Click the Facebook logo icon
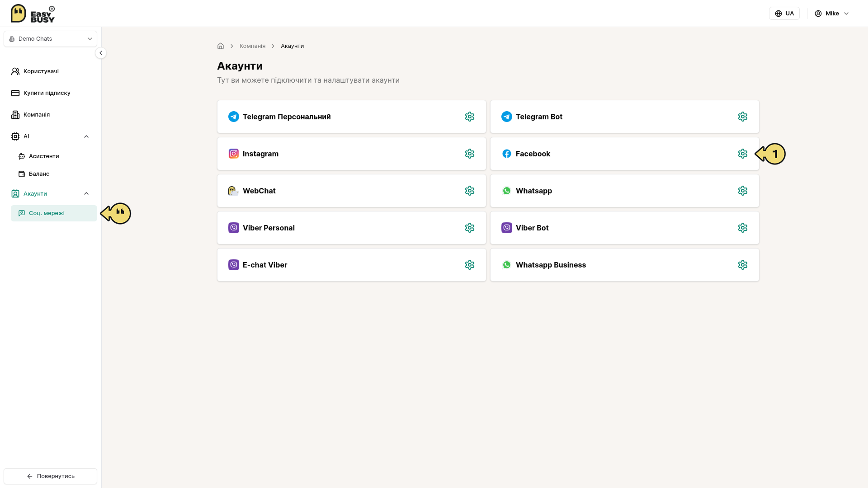The image size is (868, 488). pos(507,154)
